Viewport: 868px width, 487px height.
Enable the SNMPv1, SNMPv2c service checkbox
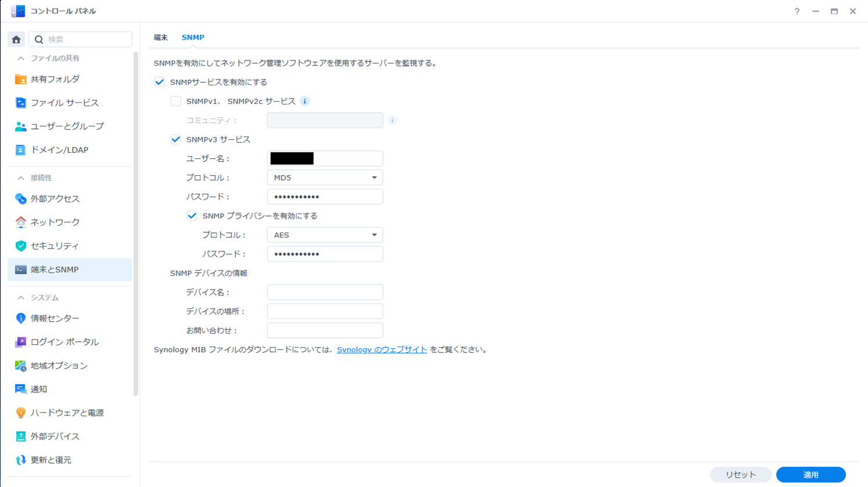[175, 102]
